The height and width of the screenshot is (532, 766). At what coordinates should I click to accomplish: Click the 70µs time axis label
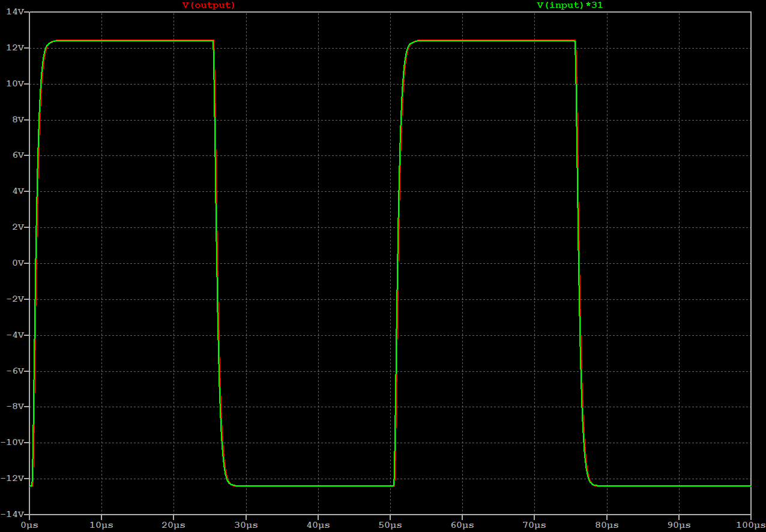(x=534, y=525)
